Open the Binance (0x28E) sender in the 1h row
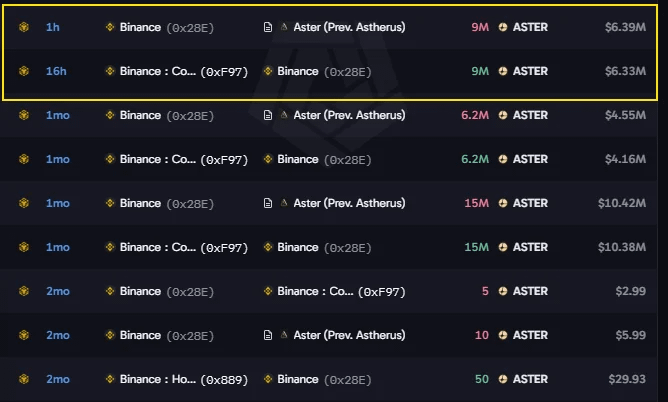 pyautogui.click(x=167, y=28)
